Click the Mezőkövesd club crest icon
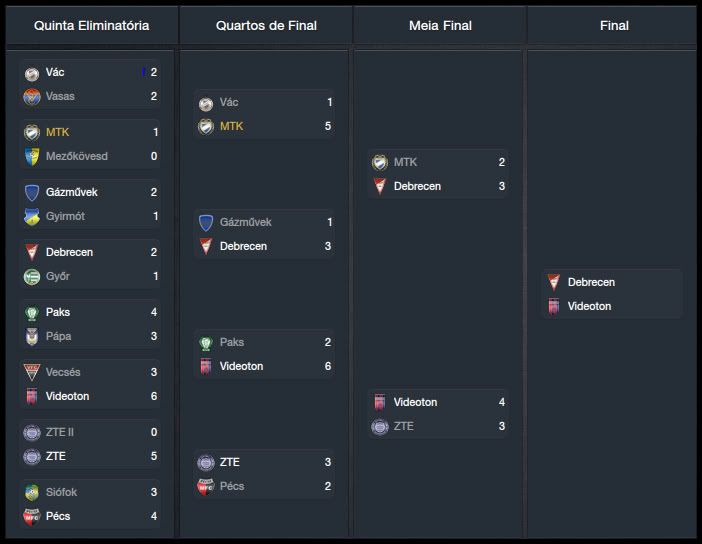This screenshot has width=702, height=544. [x=32, y=157]
